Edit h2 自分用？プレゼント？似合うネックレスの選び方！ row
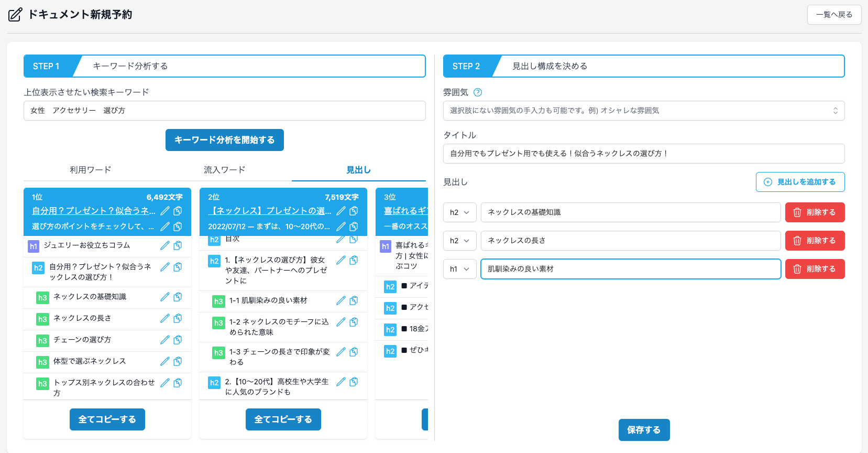Image resolution: width=868 pixels, height=453 pixels. tap(165, 267)
